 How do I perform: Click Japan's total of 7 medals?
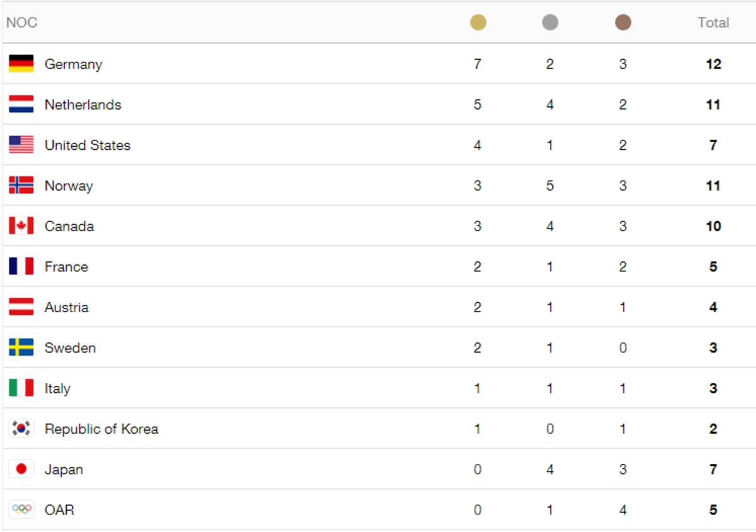[x=713, y=470]
